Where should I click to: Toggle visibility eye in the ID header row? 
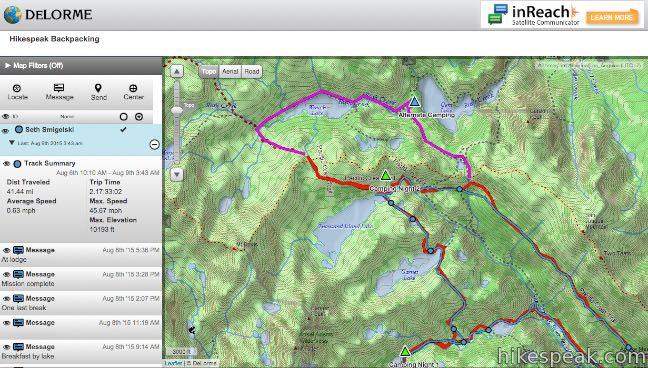point(6,117)
